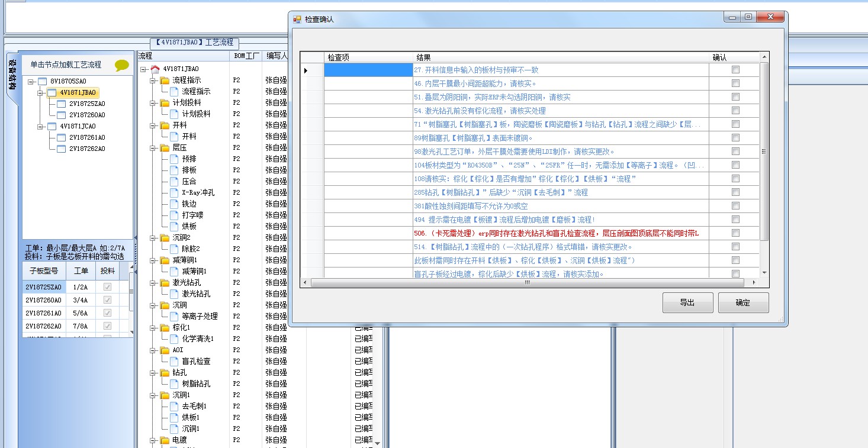
Task: Click the 铣边 document icon
Action: pyautogui.click(x=174, y=204)
